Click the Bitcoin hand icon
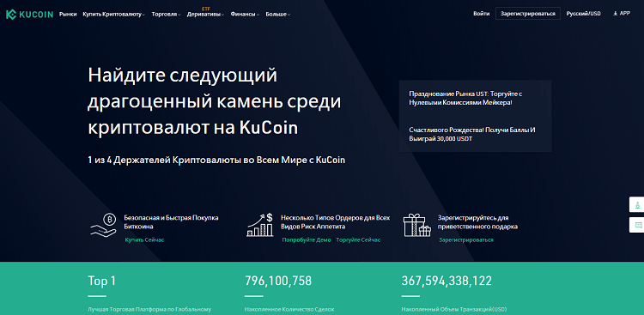Image resolution: width=644 pixels, height=315 pixels. click(x=103, y=224)
